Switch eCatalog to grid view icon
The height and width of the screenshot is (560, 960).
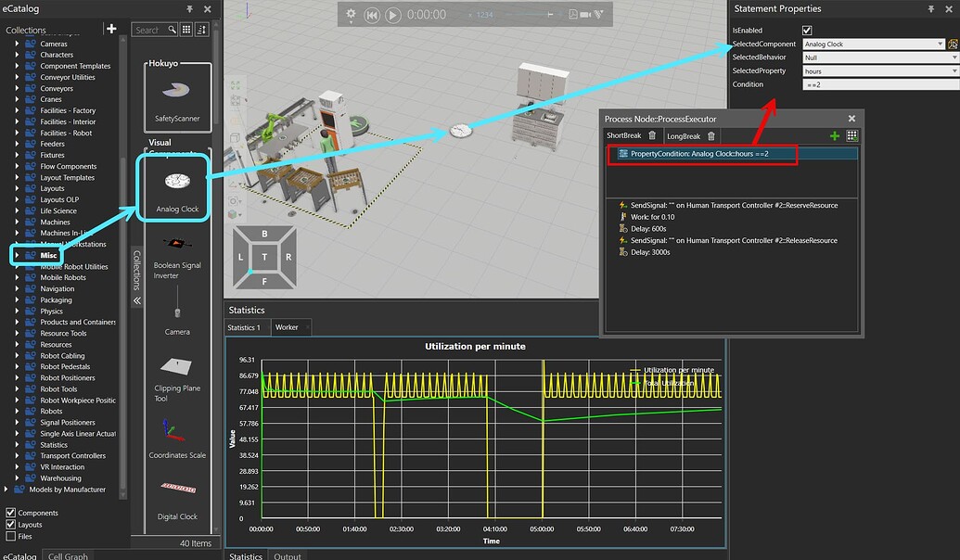coord(186,30)
